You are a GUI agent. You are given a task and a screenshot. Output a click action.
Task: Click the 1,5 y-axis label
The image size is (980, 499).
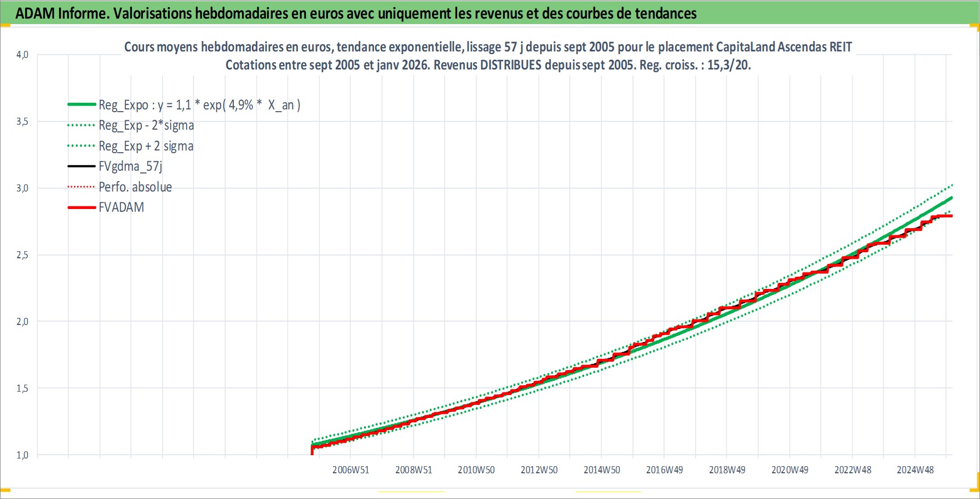[22, 388]
